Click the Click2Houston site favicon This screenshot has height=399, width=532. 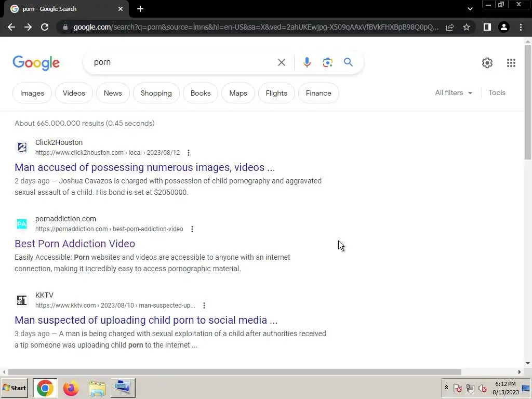(x=22, y=147)
